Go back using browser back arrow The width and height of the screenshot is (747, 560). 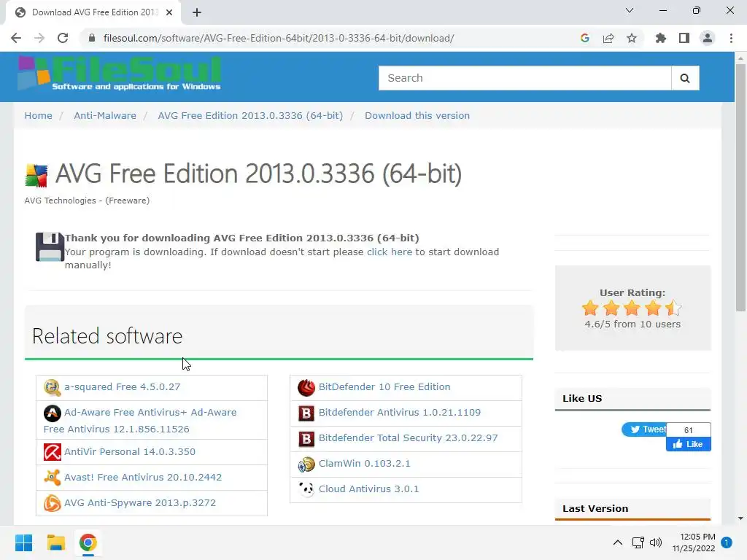(16, 38)
